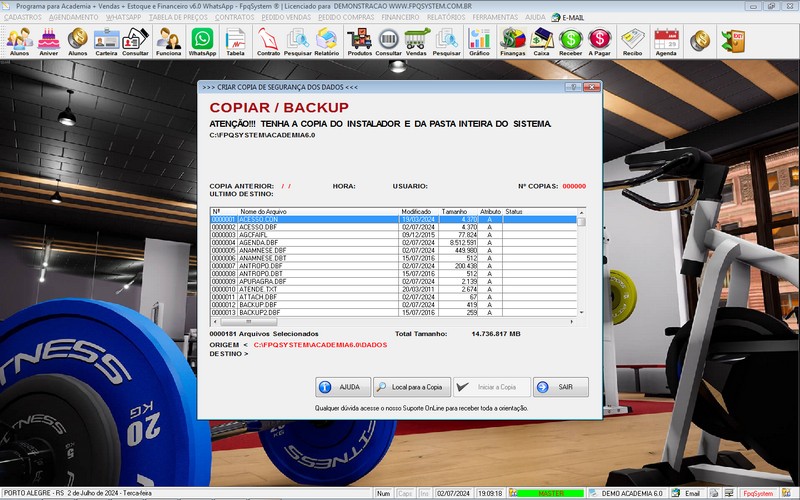Click Pesquisar icon next to Contrato

[297, 41]
